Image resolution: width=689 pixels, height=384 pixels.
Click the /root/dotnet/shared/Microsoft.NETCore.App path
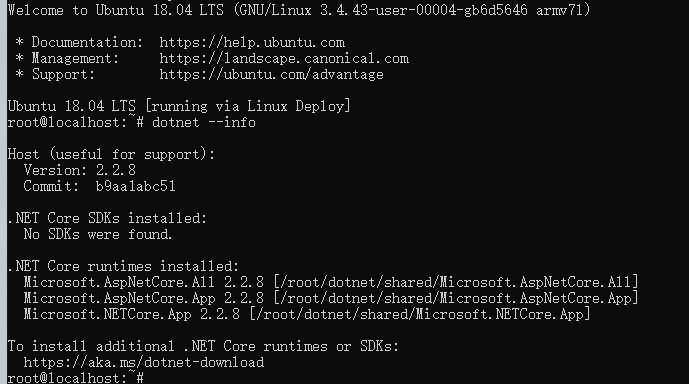pyautogui.click(x=420, y=314)
